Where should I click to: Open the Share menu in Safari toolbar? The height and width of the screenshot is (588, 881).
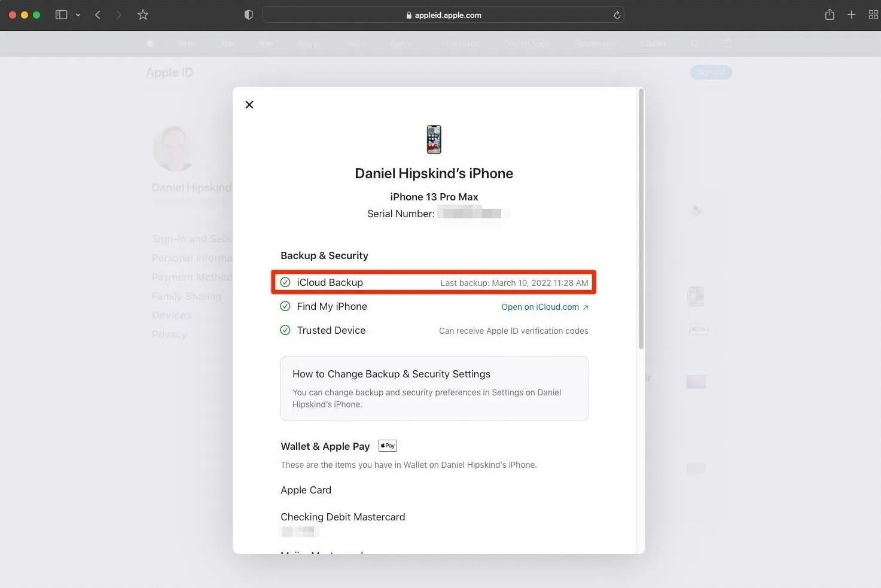click(830, 14)
